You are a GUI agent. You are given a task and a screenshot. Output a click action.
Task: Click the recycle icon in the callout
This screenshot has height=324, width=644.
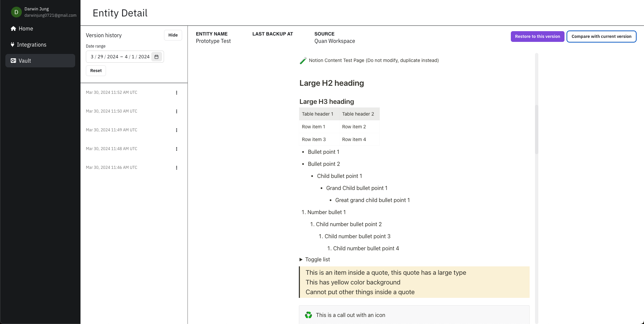308,315
